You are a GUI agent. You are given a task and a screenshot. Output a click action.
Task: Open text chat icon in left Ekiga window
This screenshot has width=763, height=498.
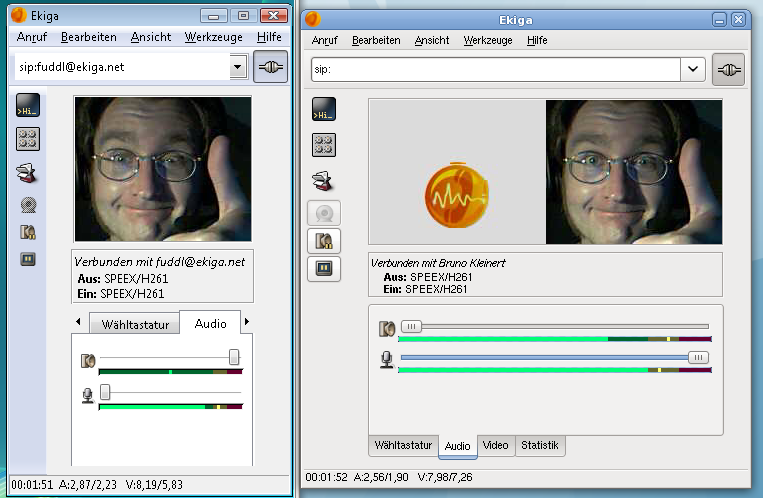pyautogui.click(x=28, y=109)
